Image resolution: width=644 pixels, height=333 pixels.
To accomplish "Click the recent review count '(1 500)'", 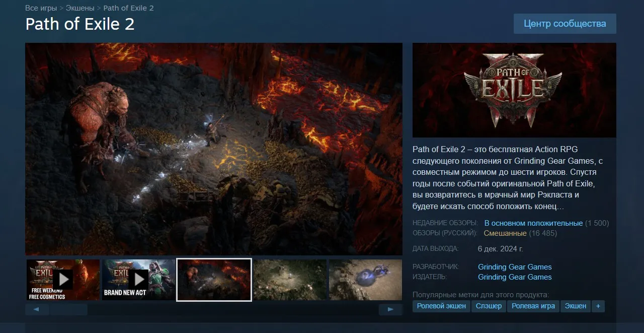I will 597,223.
